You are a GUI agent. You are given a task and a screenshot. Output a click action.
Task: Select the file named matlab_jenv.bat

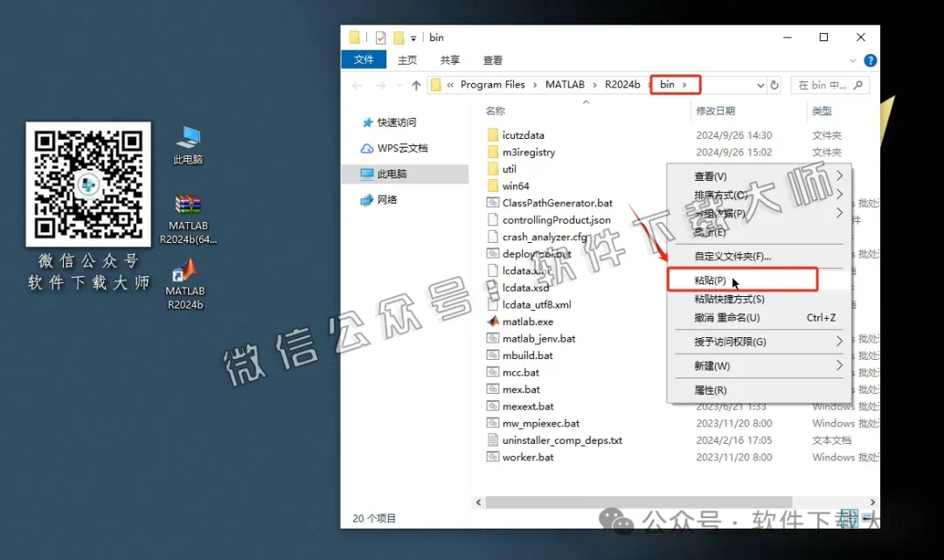click(538, 339)
